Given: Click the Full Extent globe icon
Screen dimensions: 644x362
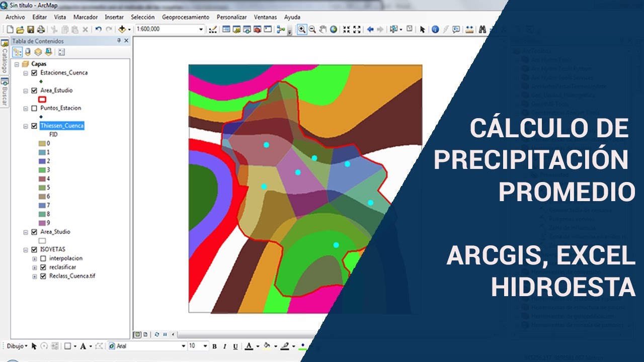Looking at the screenshot, I should pos(334,30).
